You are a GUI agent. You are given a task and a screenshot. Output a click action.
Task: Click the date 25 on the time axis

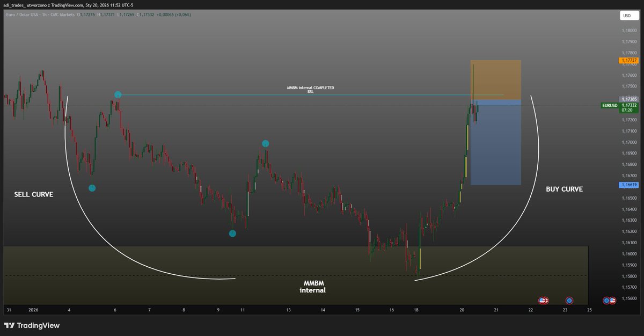[589, 310]
